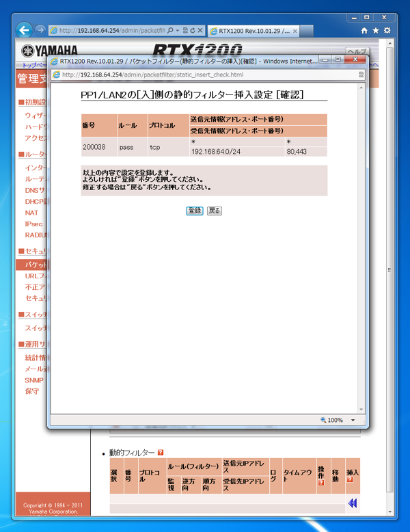Open the DHCP sidebar link

(36, 202)
